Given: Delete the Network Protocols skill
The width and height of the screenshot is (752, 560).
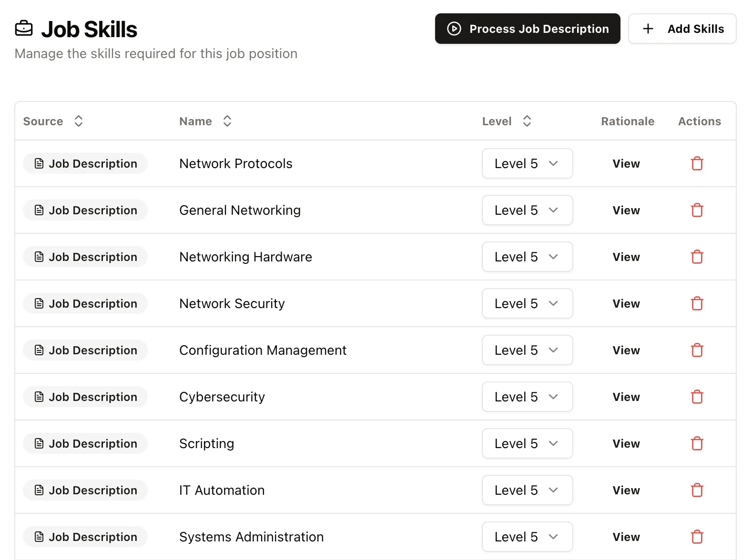Looking at the screenshot, I should pyautogui.click(x=697, y=163).
